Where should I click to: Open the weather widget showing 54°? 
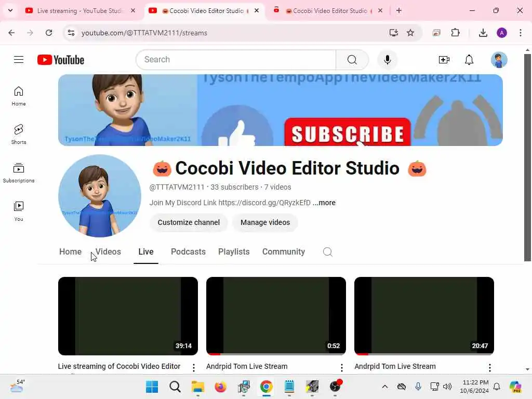(17, 386)
